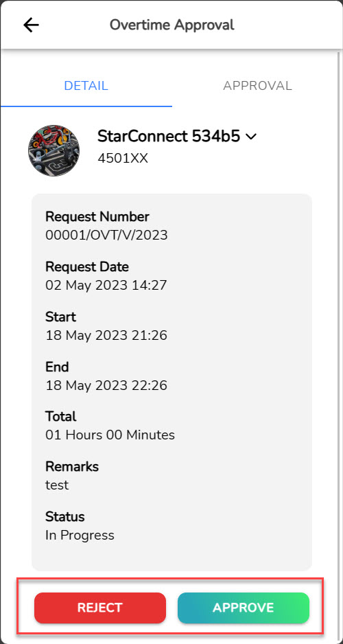Click the Remarks field label
This screenshot has height=644, width=343.
pos(72,467)
